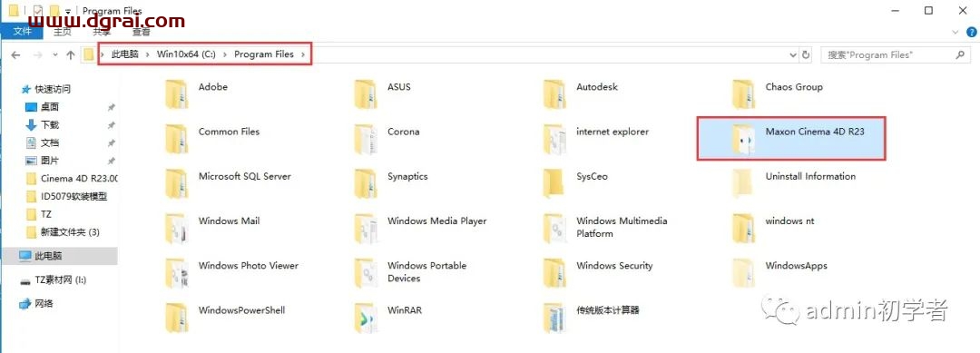Open Cinema 4D R23 folder in sidebar

(x=73, y=178)
